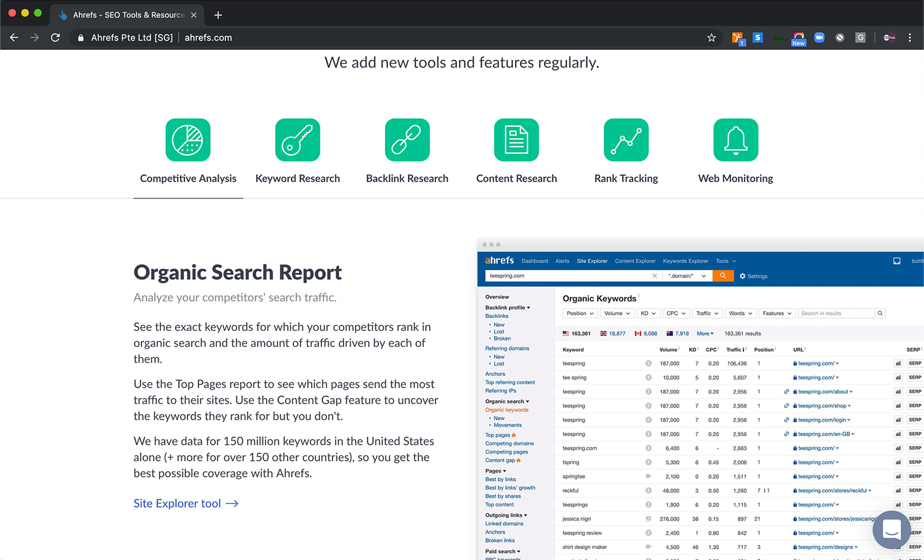This screenshot has height=560, width=924.
Task: Collapse the Organic search sidebar section
Action: [x=507, y=402]
